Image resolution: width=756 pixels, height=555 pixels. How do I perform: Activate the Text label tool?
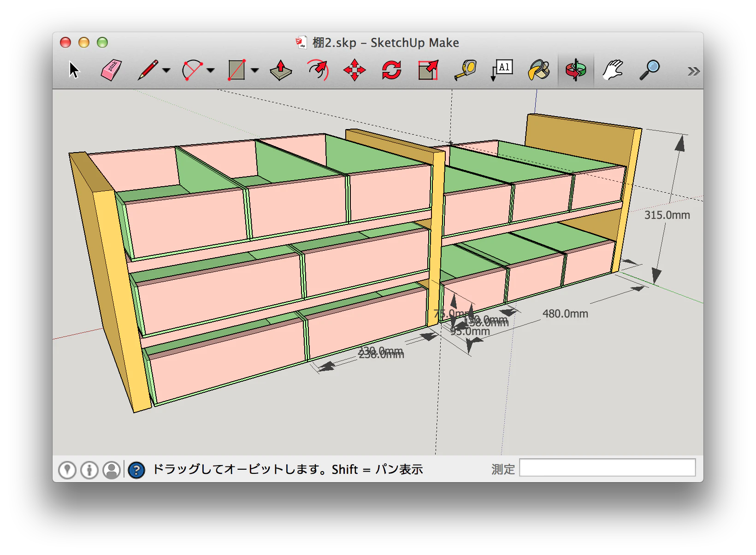[x=502, y=70]
